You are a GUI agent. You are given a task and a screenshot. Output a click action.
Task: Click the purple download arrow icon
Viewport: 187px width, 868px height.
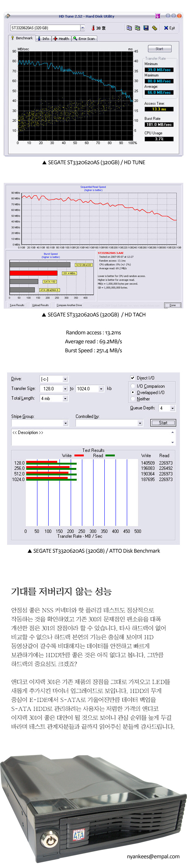click(157, 16)
